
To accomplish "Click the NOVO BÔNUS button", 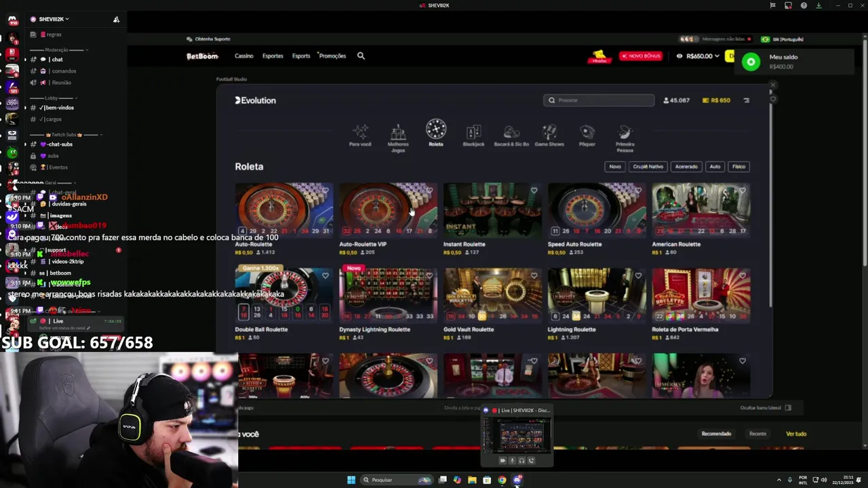I will tap(640, 56).
